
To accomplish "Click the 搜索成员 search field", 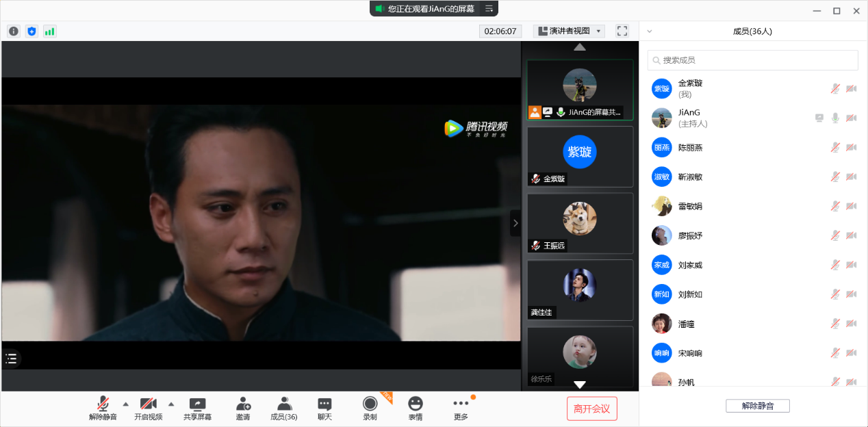I will (753, 60).
